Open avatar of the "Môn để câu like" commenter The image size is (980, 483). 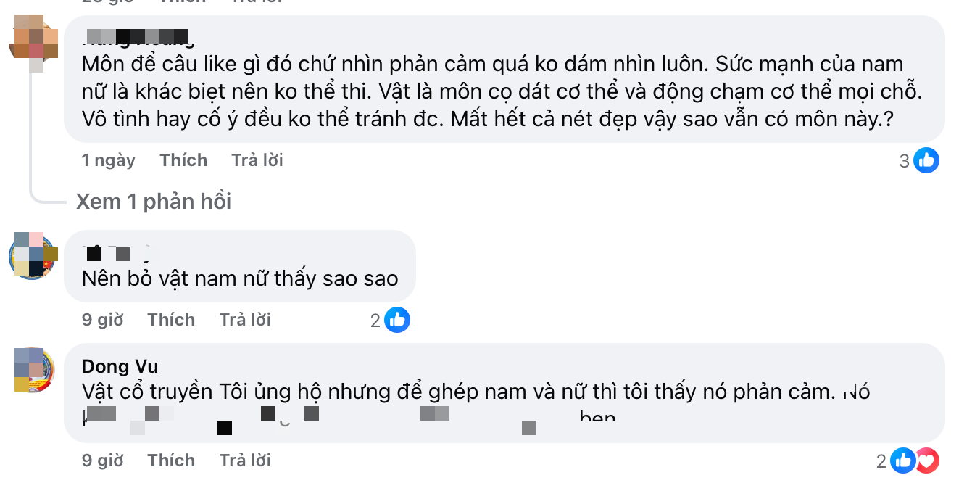[33, 42]
